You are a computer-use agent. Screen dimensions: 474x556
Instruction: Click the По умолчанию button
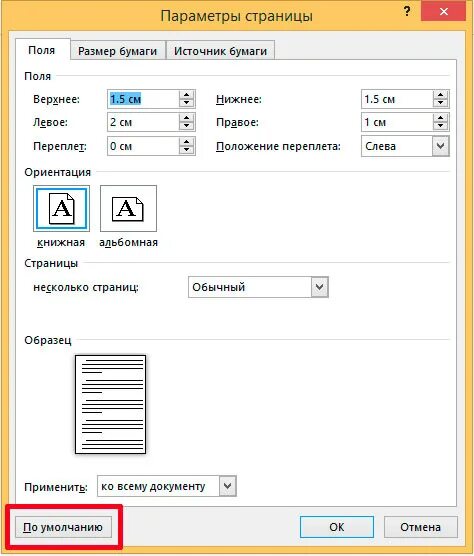click(63, 527)
